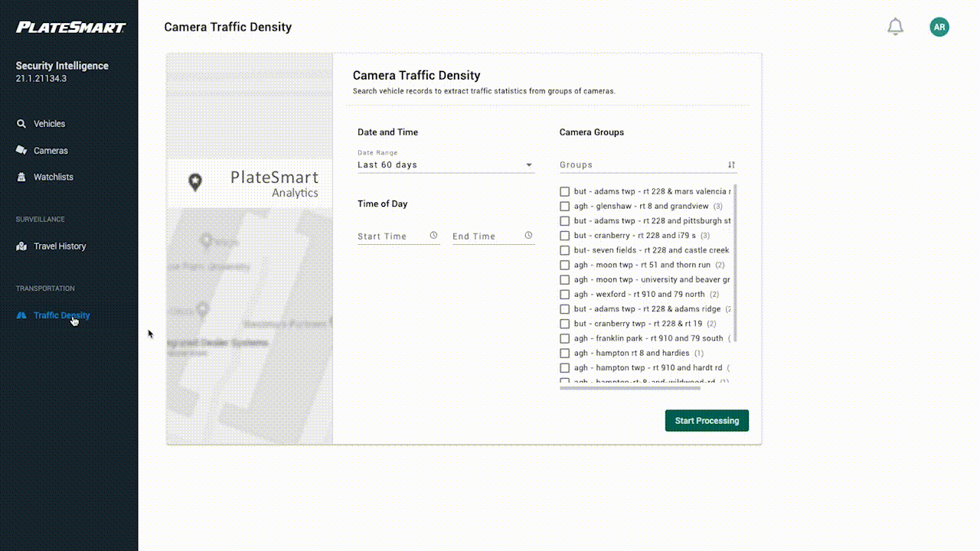Click the Start Time clock icon
This screenshot has height=551, width=980.
(433, 236)
